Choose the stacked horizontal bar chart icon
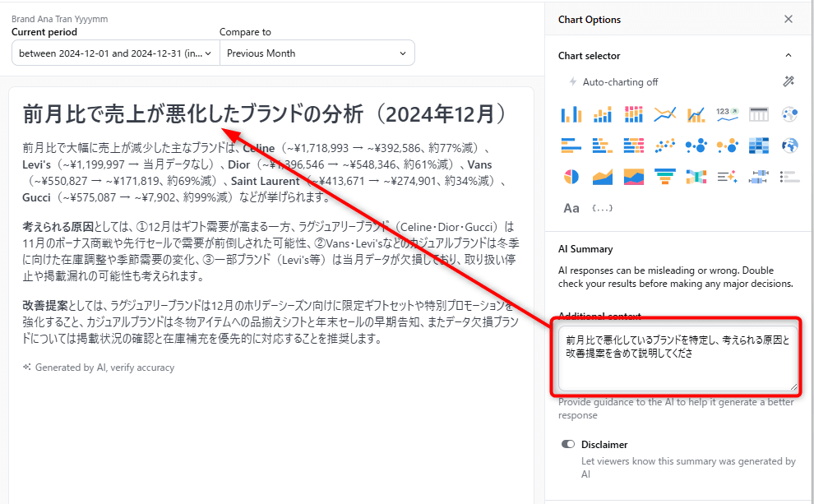 pyautogui.click(x=602, y=146)
